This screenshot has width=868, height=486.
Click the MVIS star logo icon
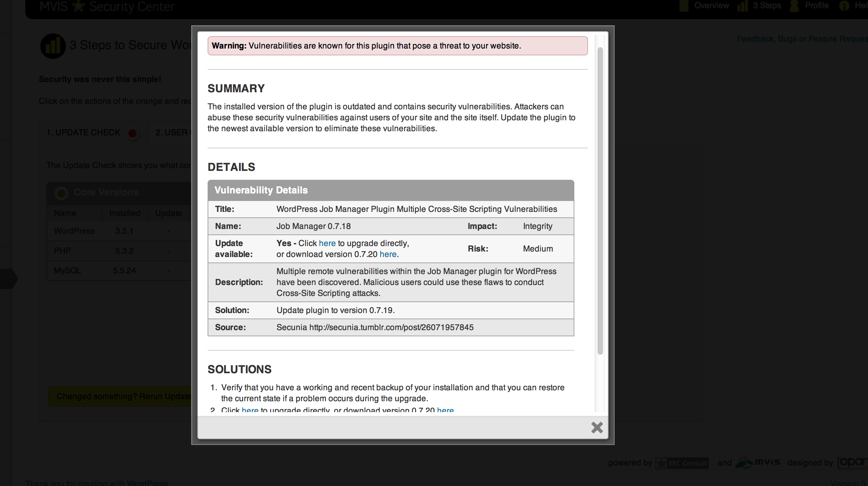click(78, 6)
